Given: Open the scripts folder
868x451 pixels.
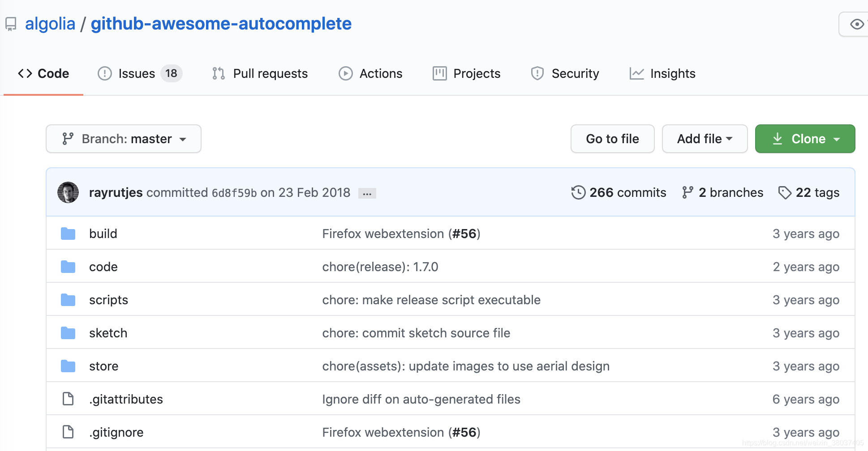Looking at the screenshot, I should point(108,300).
